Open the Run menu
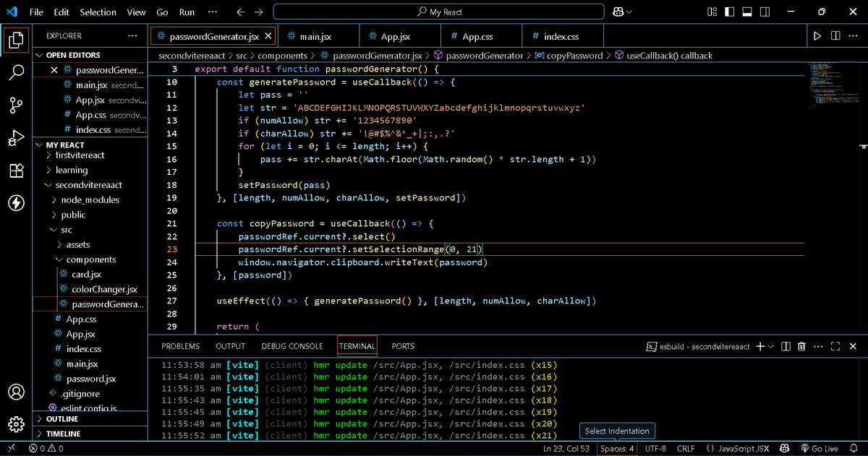 click(x=187, y=12)
